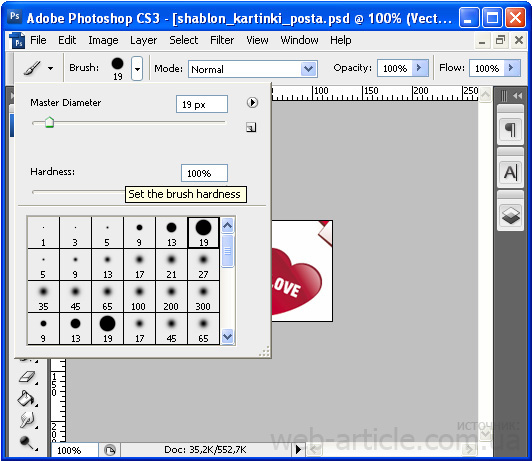
Task: Click the brush list scrollbar thumb
Action: coord(227,251)
